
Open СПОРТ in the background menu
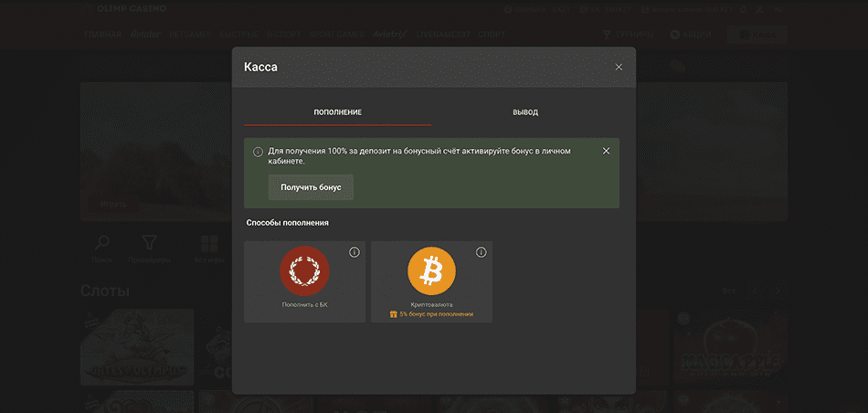(492, 35)
